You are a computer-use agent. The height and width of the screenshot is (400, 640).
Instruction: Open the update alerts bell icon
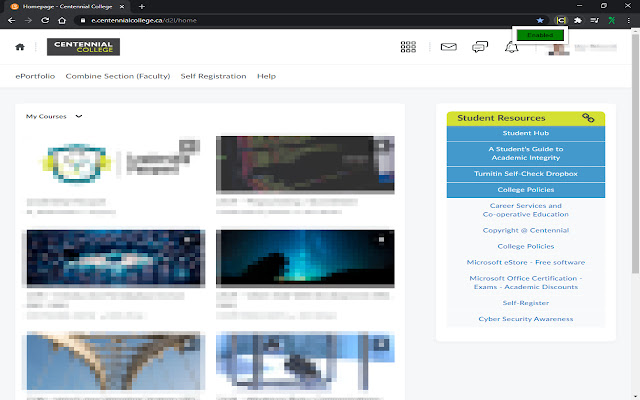[511, 47]
